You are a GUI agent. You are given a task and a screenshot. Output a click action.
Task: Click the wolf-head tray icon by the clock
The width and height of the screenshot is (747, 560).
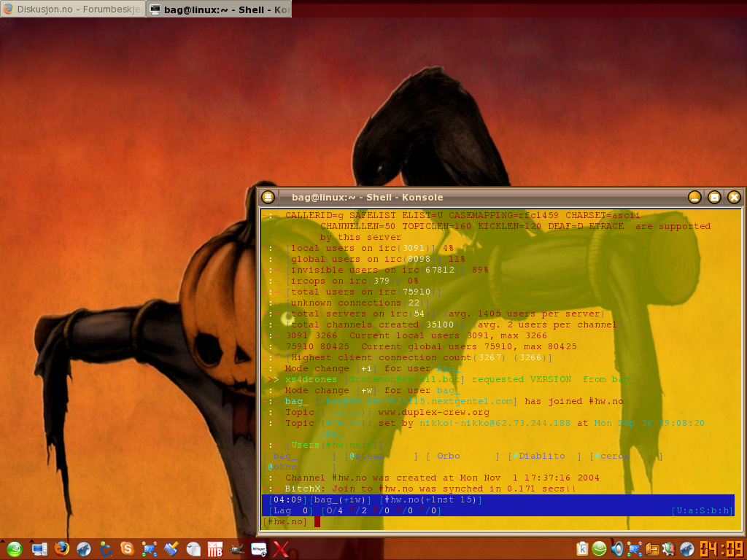pos(686,549)
